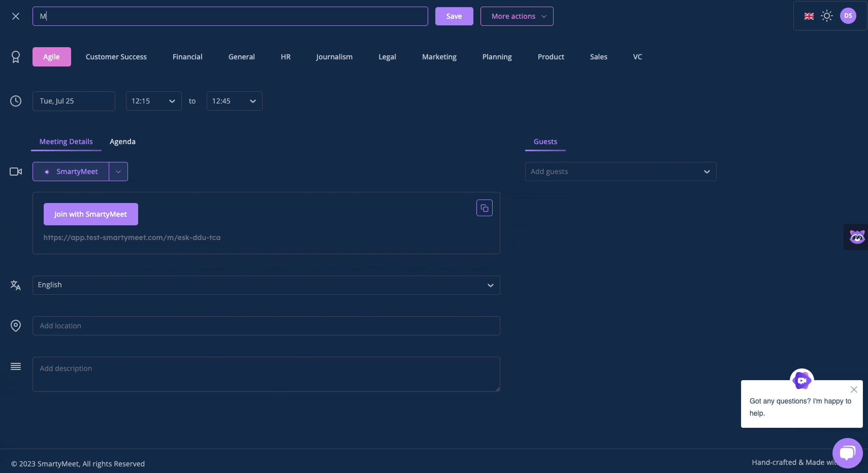Open the raccoon mascot side panel
This screenshot has width=868, height=473.
point(857,237)
